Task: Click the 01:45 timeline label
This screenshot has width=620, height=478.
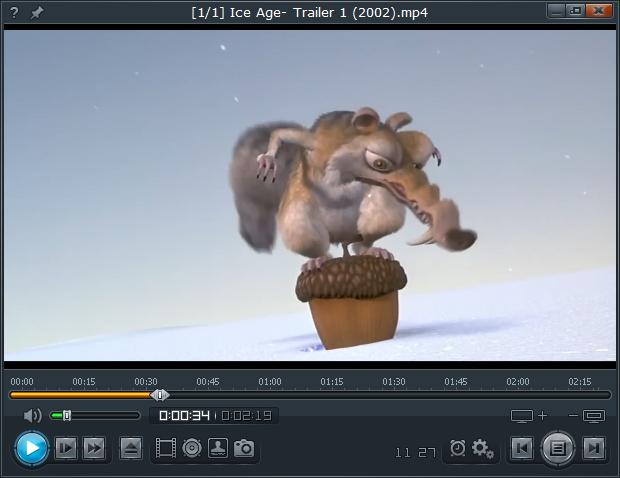Action: pyautogui.click(x=456, y=382)
